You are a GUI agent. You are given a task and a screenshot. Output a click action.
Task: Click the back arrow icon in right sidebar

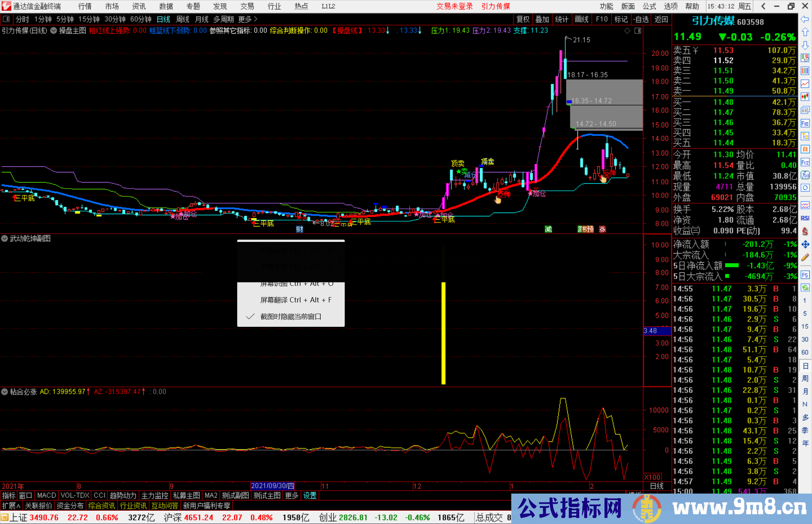(x=805, y=19)
